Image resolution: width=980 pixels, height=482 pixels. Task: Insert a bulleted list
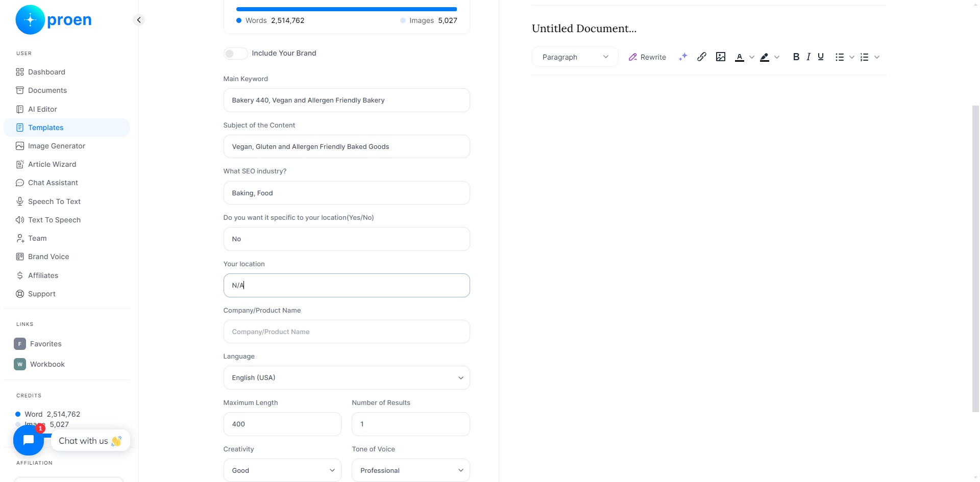pyautogui.click(x=840, y=57)
